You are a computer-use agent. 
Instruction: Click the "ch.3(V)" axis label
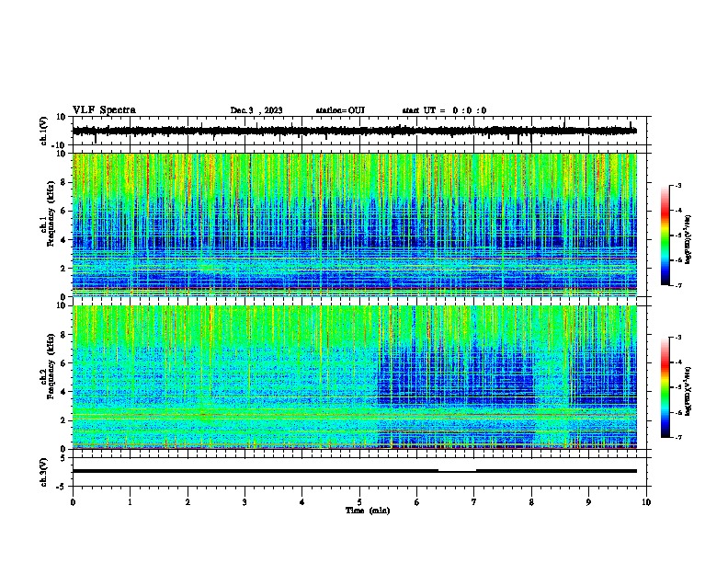click(x=44, y=472)
